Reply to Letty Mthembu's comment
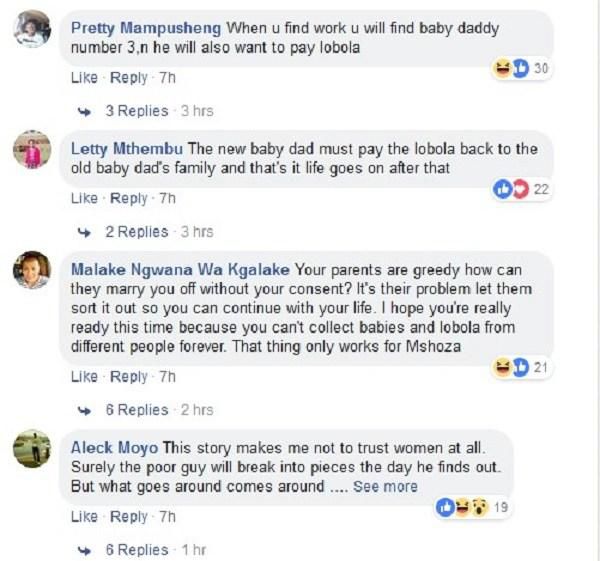This screenshot has width=600, height=561. coord(128,199)
